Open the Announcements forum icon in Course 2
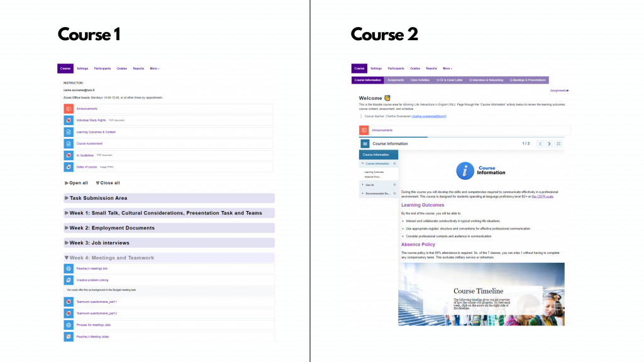 click(x=364, y=129)
